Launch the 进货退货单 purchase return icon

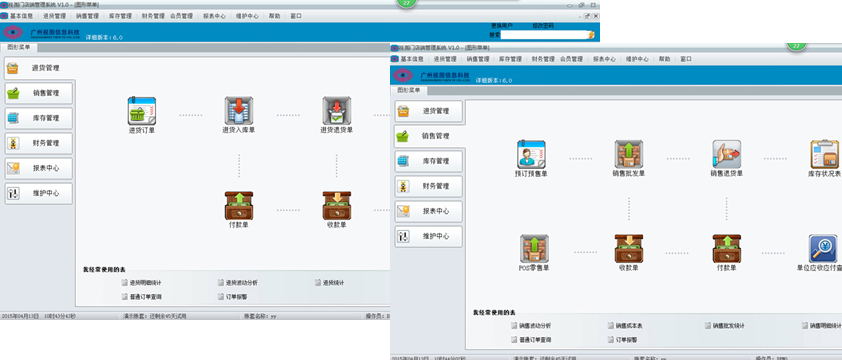(x=337, y=111)
